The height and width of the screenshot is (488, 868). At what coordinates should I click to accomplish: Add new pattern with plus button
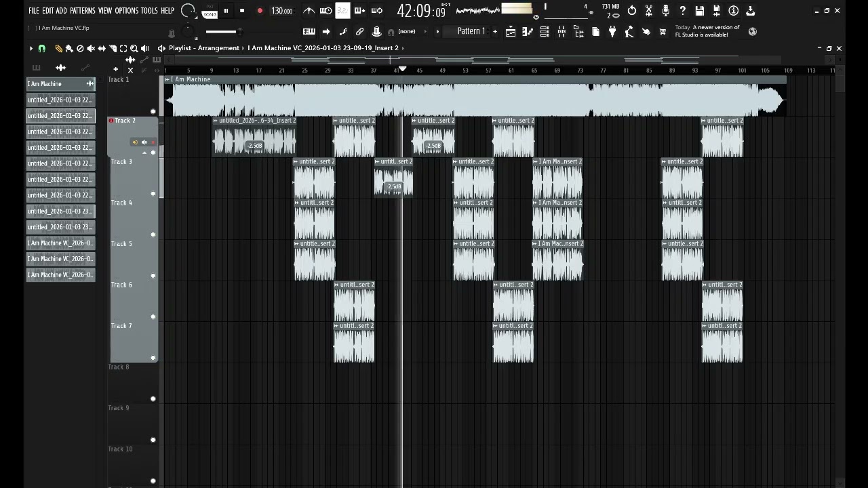(x=494, y=31)
